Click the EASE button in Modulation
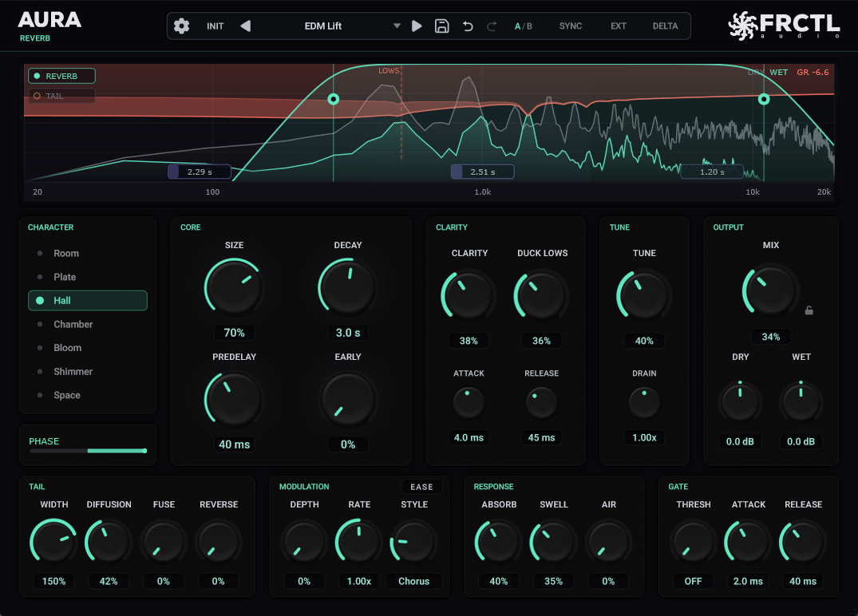The image size is (858, 616). [421, 487]
